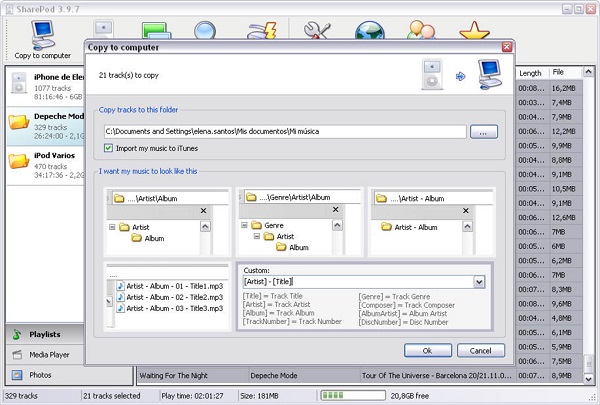
Task: Click the Photos picture icon
Action: tap(17, 375)
